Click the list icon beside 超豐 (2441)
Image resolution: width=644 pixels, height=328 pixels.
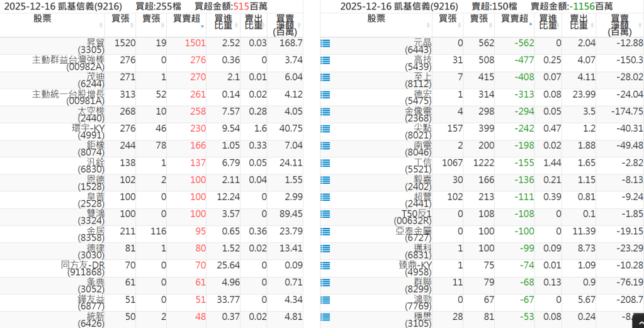325,197
